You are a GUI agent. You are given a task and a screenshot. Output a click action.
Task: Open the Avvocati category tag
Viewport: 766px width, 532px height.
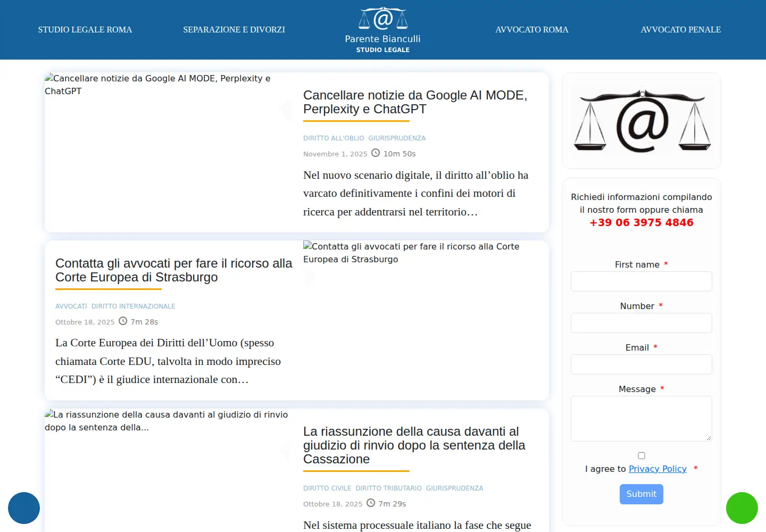point(71,306)
